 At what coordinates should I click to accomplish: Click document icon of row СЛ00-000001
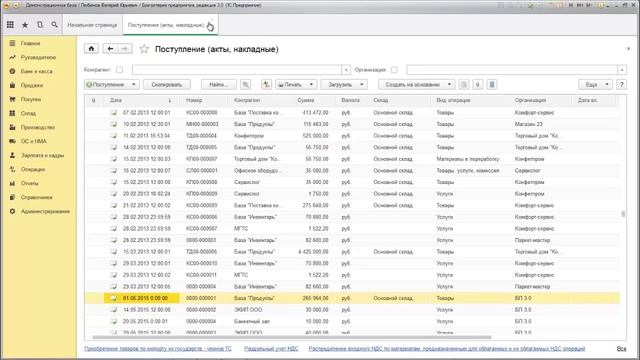pyautogui.click(x=113, y=171)
